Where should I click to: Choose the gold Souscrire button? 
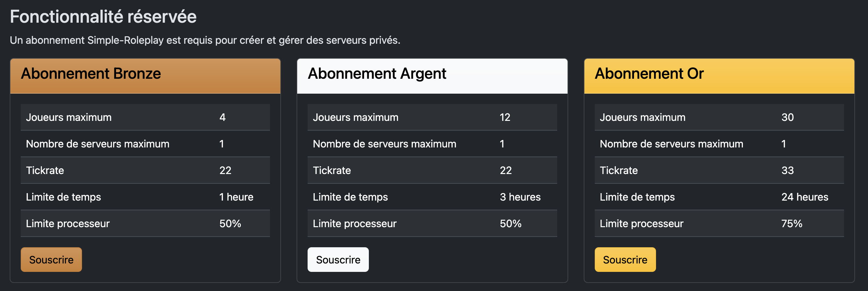[625, 260]
